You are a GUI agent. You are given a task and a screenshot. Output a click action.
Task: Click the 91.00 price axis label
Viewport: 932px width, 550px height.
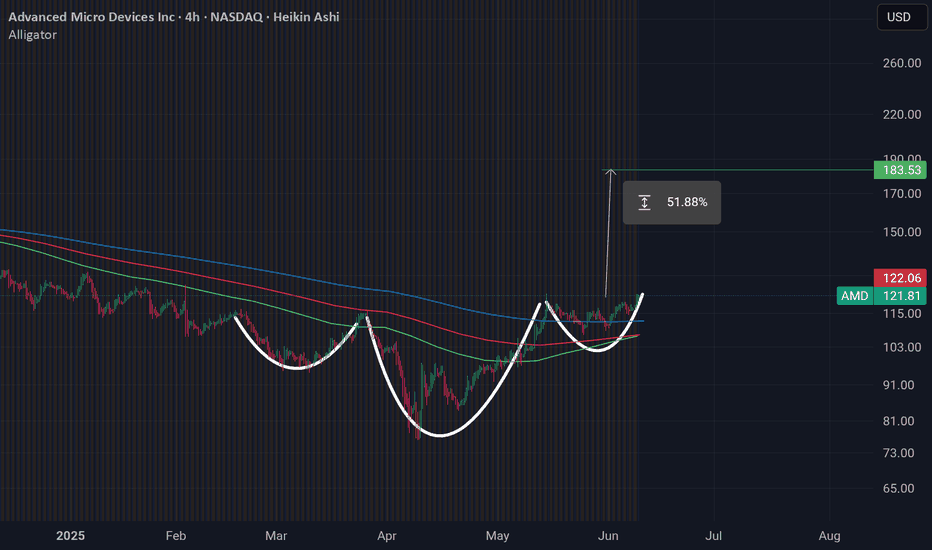899,385
